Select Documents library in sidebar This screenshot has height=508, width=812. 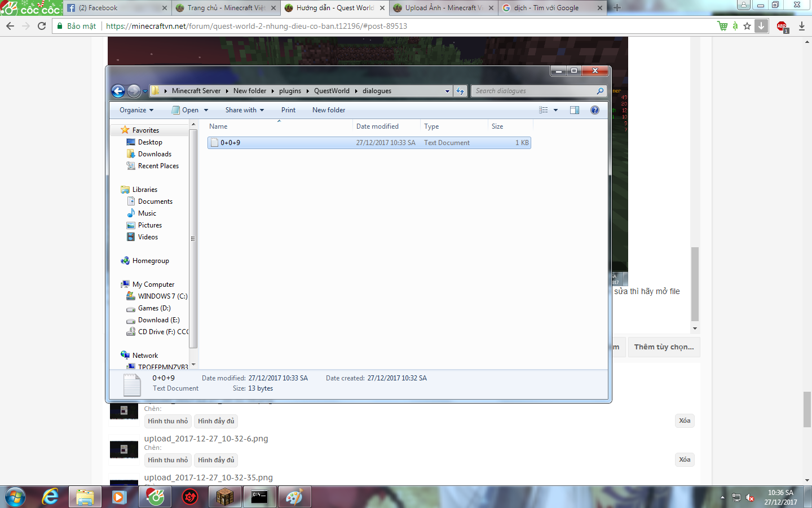click(155, 202)
